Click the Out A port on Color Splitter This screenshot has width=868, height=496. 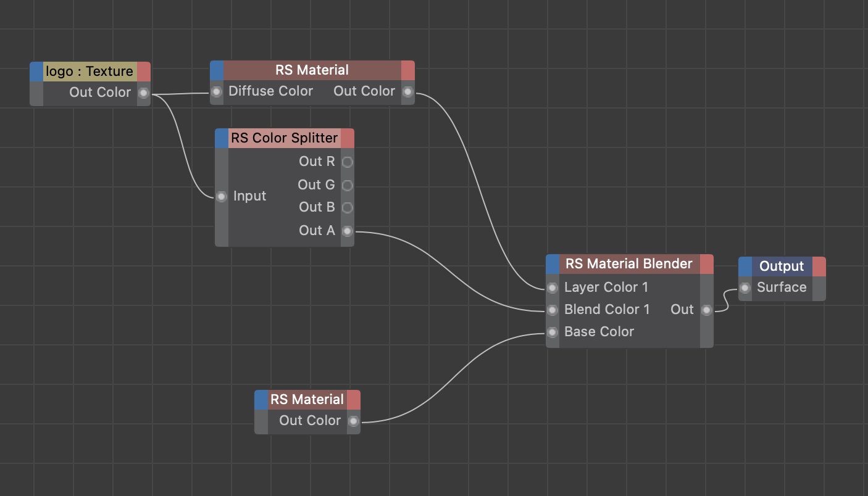point(348,231)
